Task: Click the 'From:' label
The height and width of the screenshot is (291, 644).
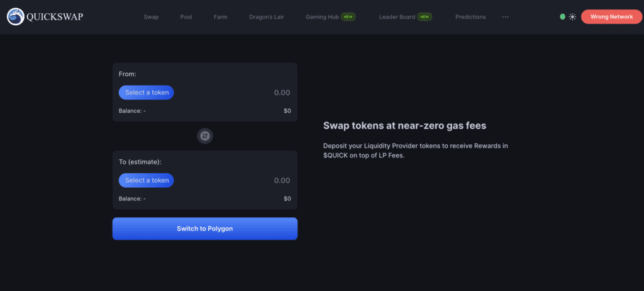Action: [x=127, y=74]
